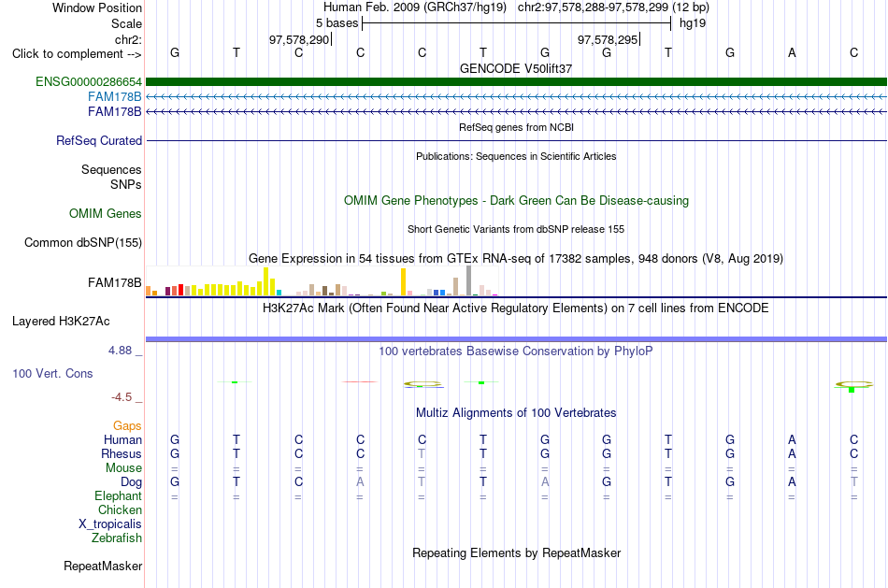The width and height of the screenshot is (888, 588).
Task: Click the GTEx 'Gene Expression in 54 tissues' title
Action: pos(516,259)
